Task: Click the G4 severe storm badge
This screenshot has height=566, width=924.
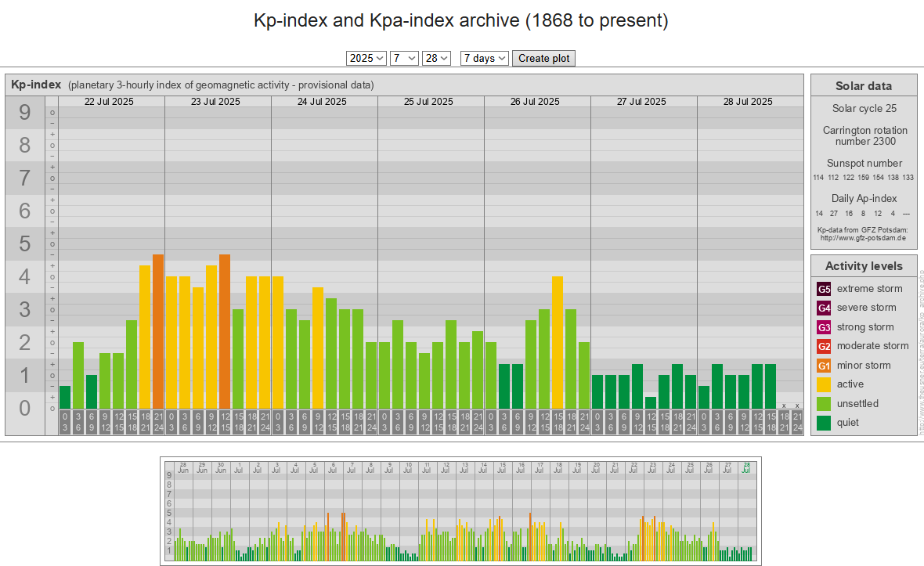Action: tap(824, 308)
